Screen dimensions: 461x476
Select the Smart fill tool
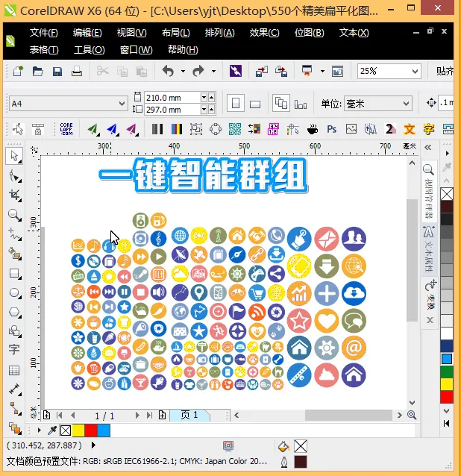click(14, 254)
